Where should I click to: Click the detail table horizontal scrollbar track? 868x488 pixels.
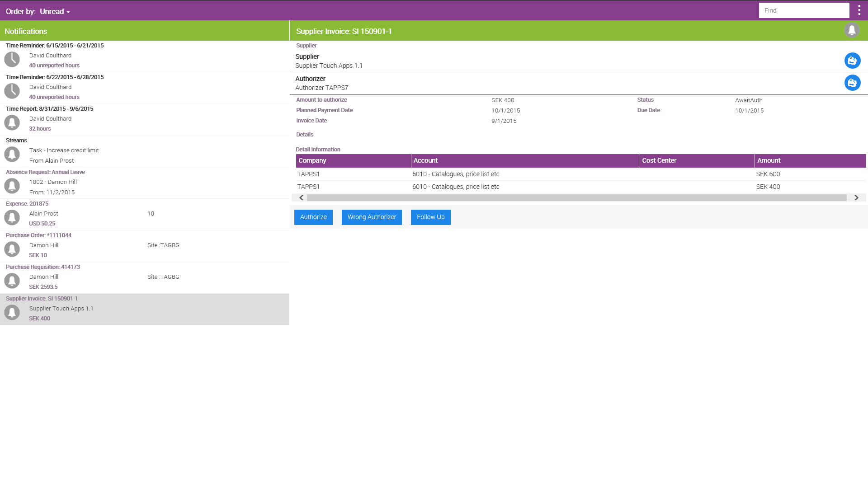click(x=576, y=198)
